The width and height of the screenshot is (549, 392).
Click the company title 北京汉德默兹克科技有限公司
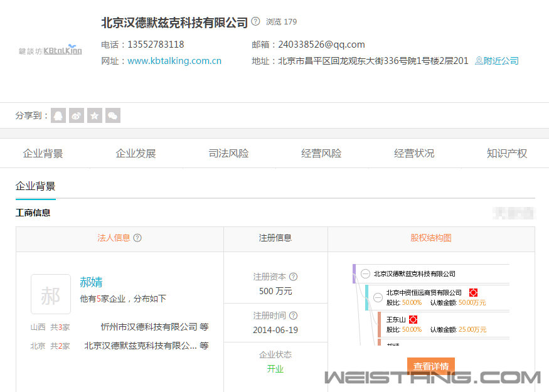174,23
